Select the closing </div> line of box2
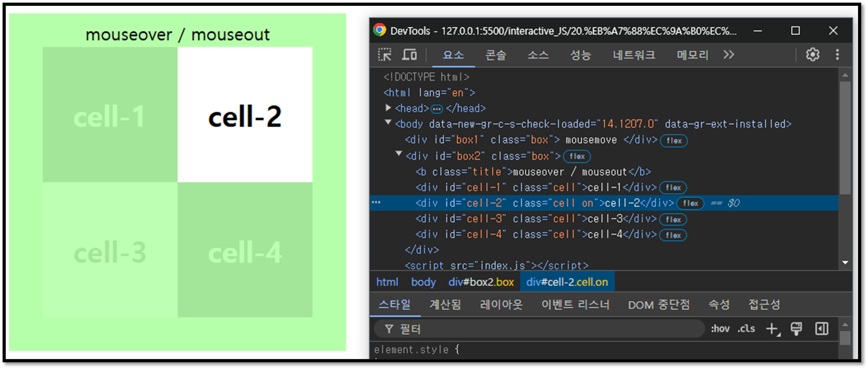This screenshot has height=369, width=868. tap(421, 250)
